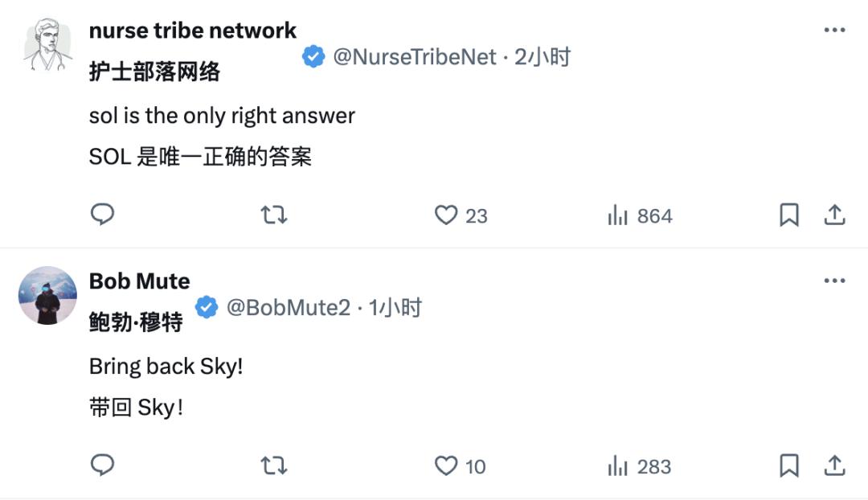Like the 'Bring back Sky!' tweet

(446, 465)
